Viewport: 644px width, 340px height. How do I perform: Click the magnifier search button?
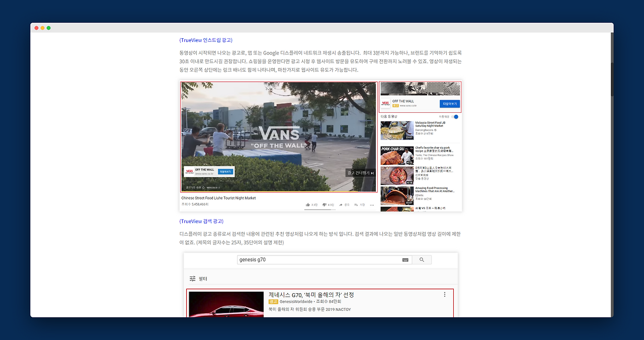click(422, 260)
